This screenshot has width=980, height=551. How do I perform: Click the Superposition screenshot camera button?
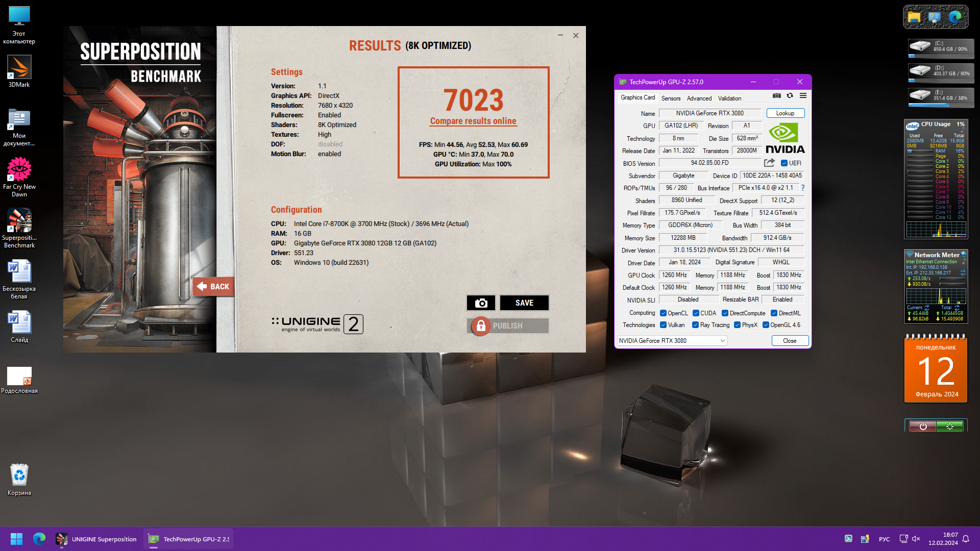coord(481,303)
